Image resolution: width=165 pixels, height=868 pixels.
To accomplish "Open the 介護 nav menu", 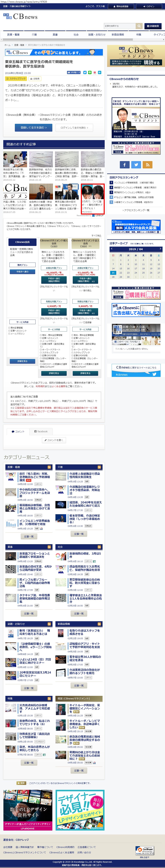I will coord(34,34).
